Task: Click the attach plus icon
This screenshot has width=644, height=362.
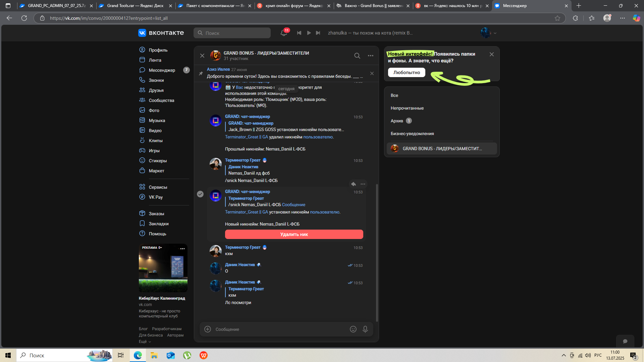Action: point(208,329)
